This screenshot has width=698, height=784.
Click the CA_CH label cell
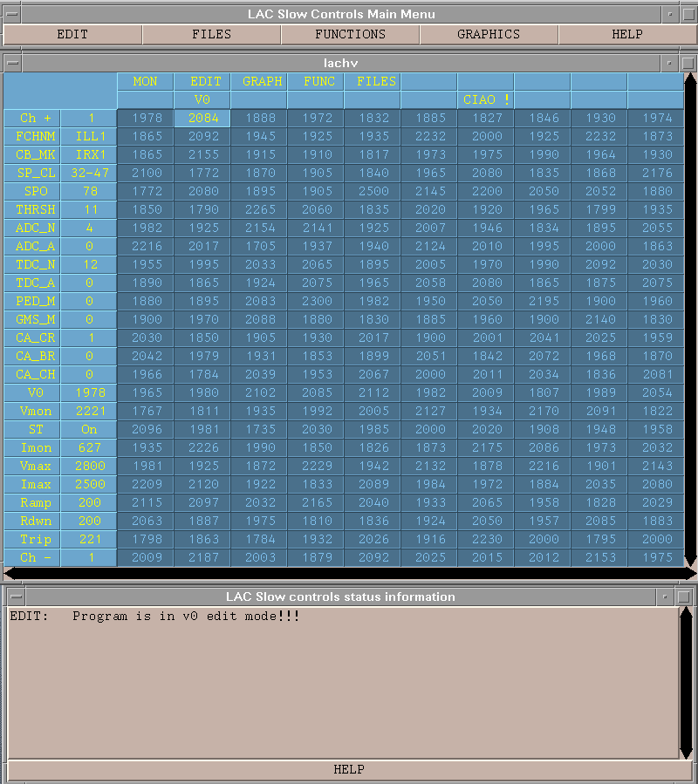(x=32, y=374)
